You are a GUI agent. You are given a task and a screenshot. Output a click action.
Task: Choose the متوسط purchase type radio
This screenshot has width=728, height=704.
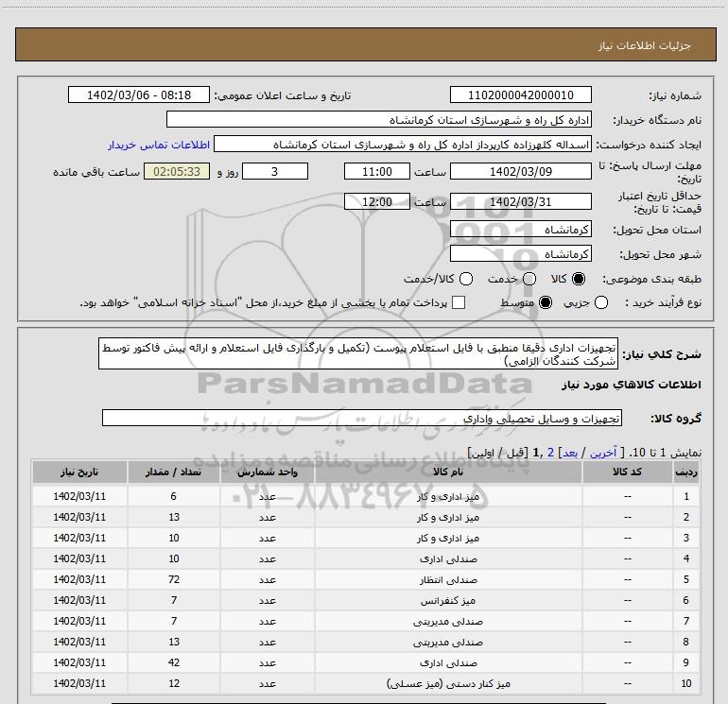(x=546, y=302)
